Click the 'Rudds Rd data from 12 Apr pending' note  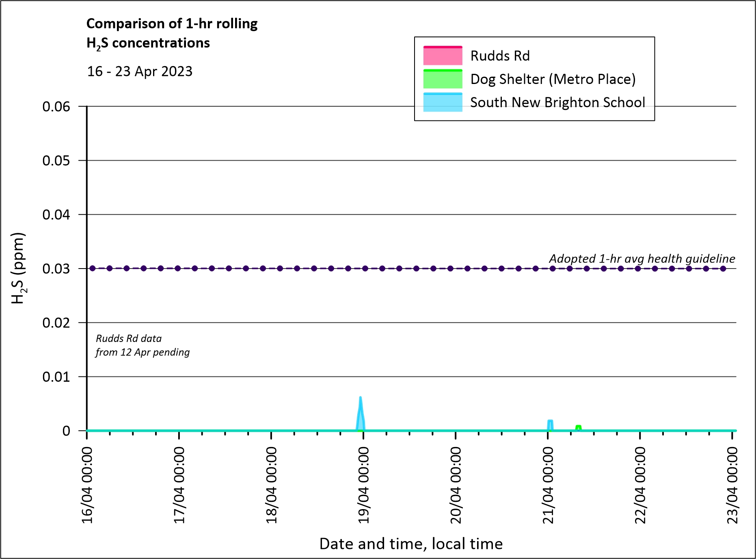click(143, 345)
